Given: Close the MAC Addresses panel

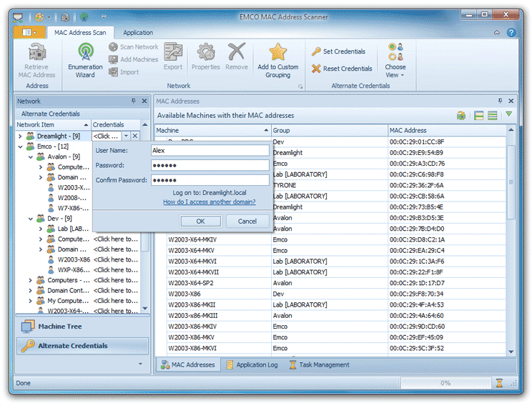Looking at the screenshot, I should 511,101.
